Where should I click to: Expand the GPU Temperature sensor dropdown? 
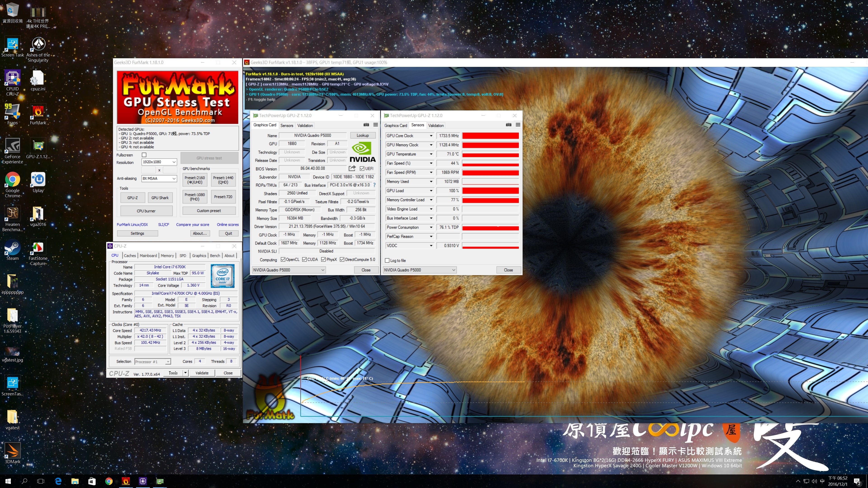(431, 154)
